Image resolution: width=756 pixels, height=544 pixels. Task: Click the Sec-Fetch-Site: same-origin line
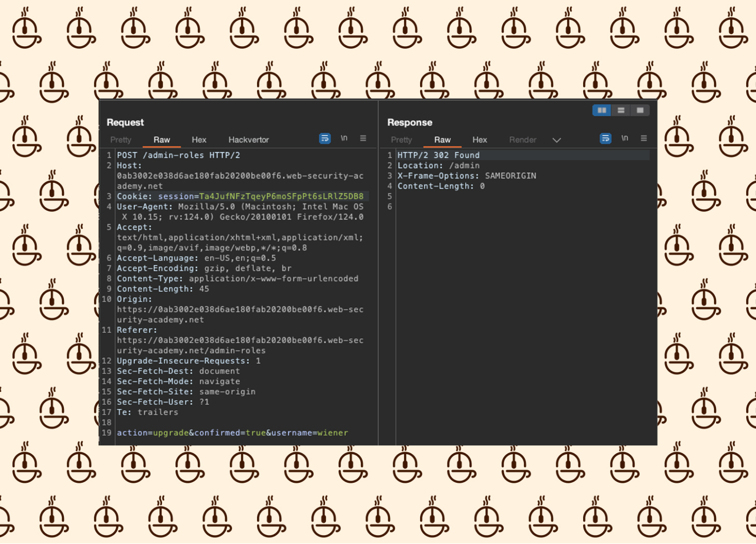coord(186,392)
